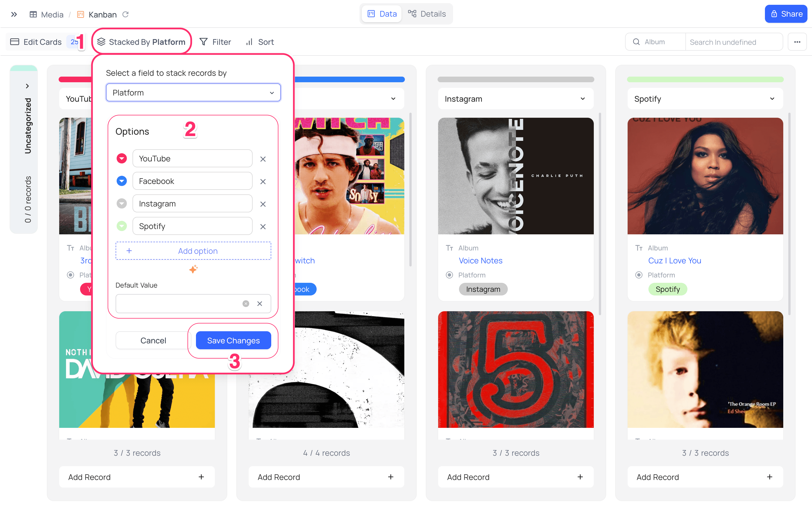Open the Voice Notes album thumbnail
The width and height of the screenshot is (812, 507).
click(515, 176)
